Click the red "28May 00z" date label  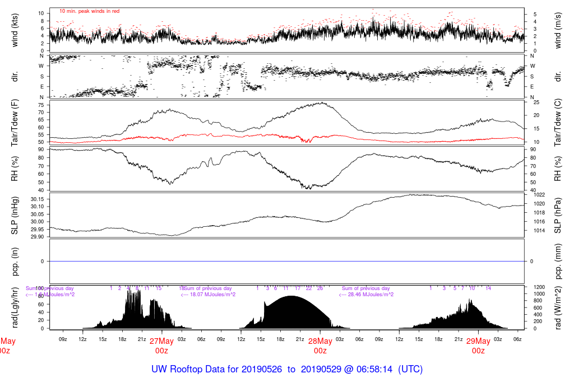[x=320, y=346]
